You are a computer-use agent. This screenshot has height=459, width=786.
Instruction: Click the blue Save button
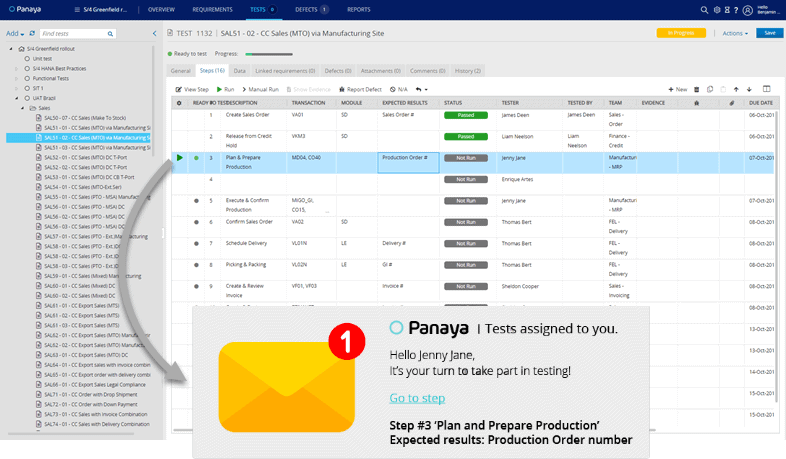(769, 33)
